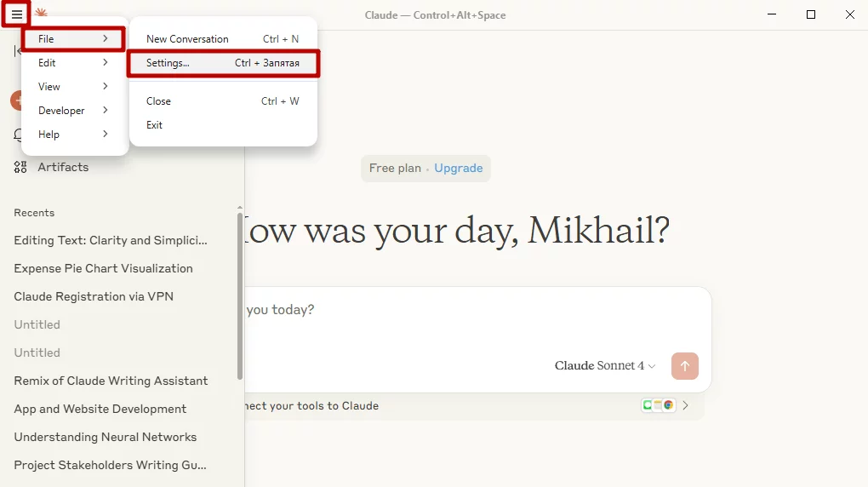Click the hamburger menu icon
This screenshot has height=487, width=868.
pyautogui.click(x=17, y=14)
